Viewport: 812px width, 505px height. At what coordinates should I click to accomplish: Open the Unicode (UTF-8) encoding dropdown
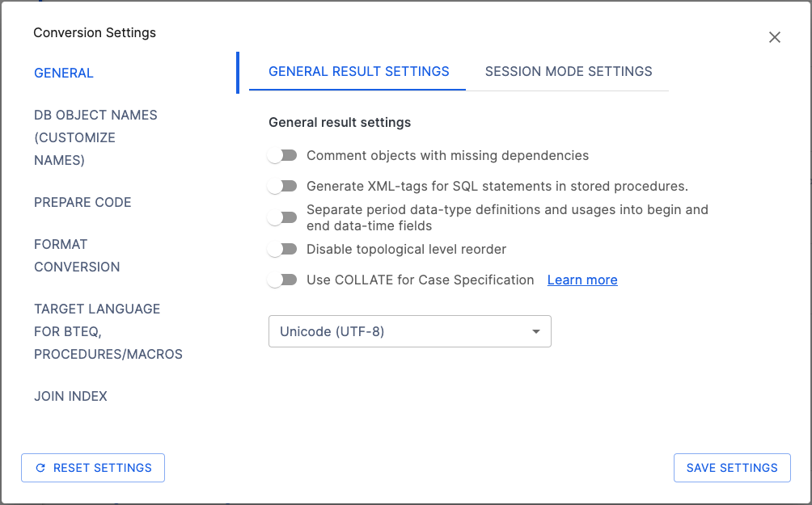tap(409, 331)
